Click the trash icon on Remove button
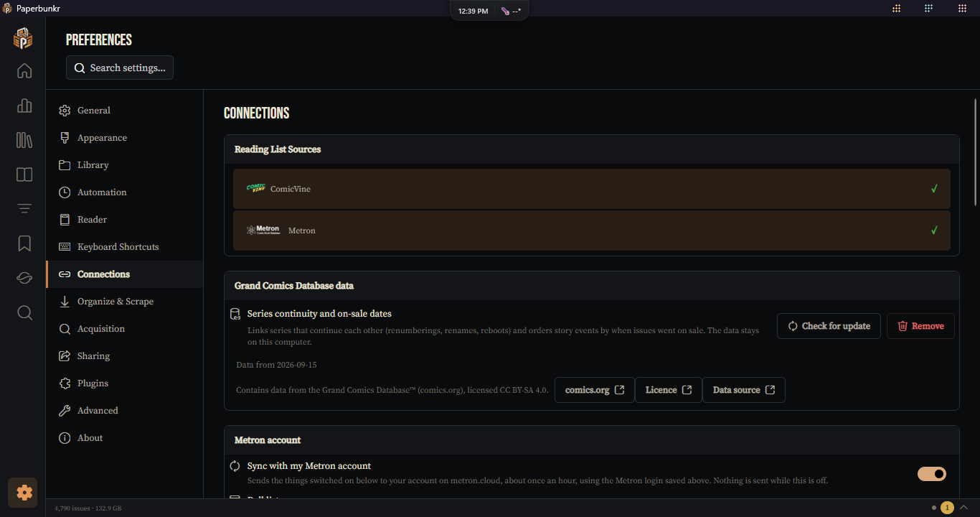980x517 pixels. (x=903, y=326)
